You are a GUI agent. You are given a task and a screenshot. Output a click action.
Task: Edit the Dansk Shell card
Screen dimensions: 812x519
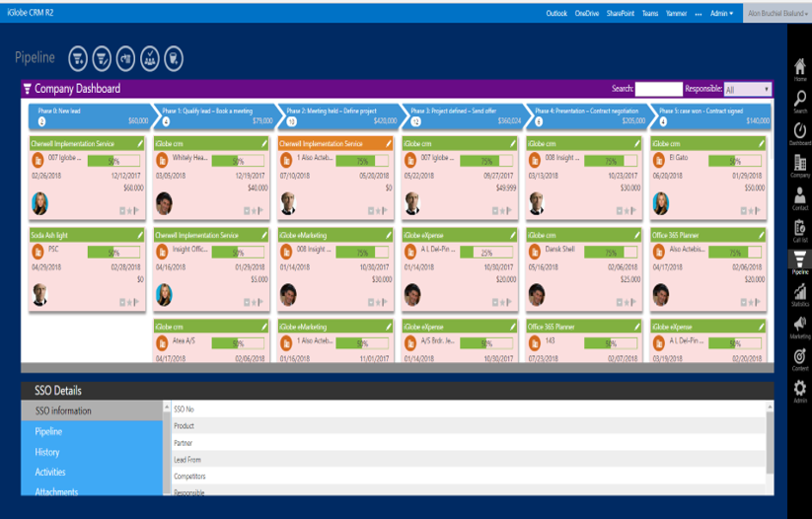point(637,235)
